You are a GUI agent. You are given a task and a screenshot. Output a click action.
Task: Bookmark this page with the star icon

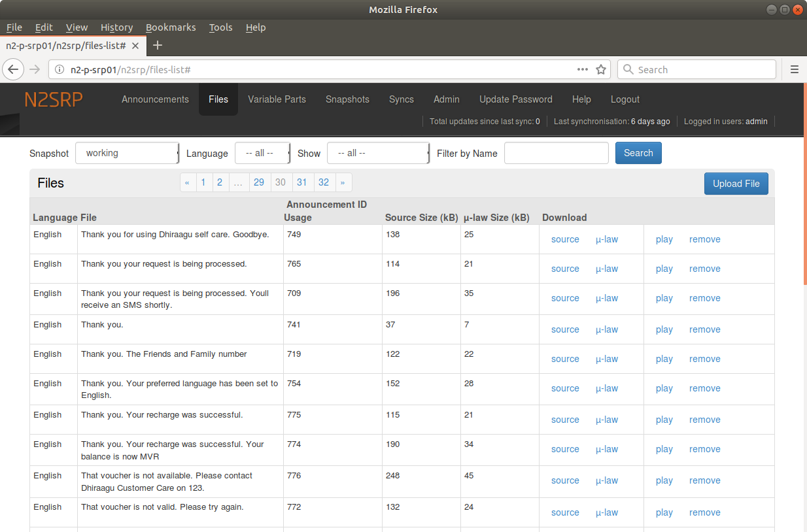tap(601, 69)
